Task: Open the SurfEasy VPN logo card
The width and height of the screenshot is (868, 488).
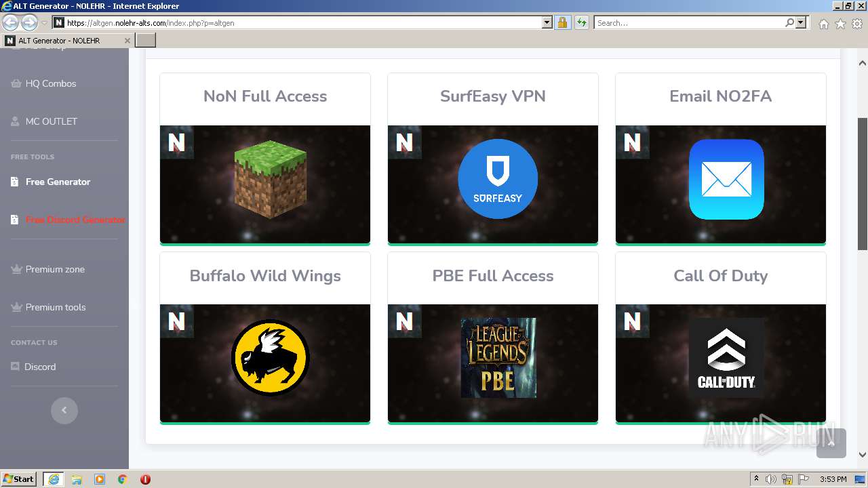Action: pos(498,179)
